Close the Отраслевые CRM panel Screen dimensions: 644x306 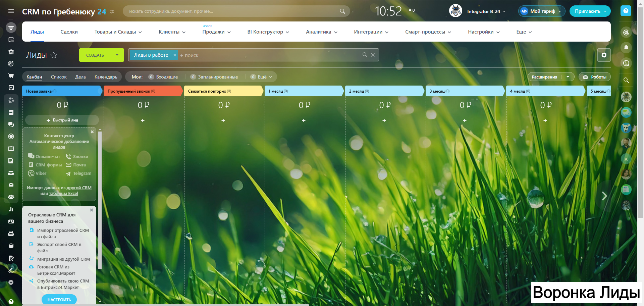pos(92,210)
